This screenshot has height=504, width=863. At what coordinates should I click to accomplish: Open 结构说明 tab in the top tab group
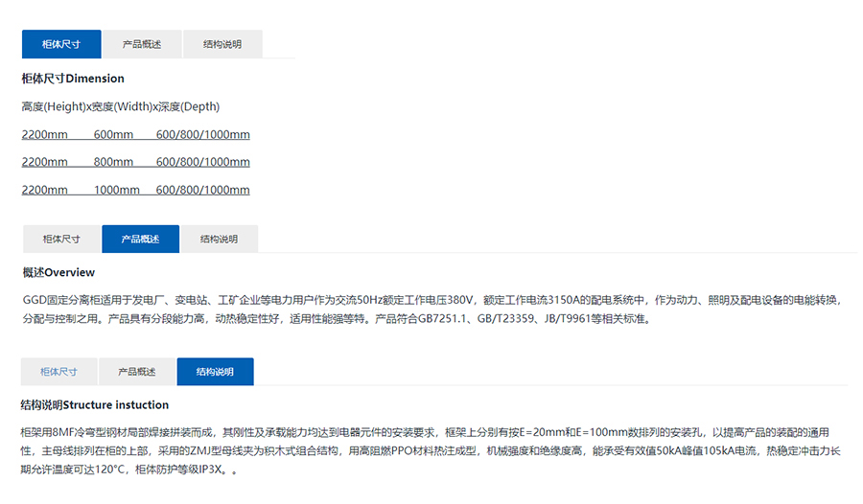[222, 44]
